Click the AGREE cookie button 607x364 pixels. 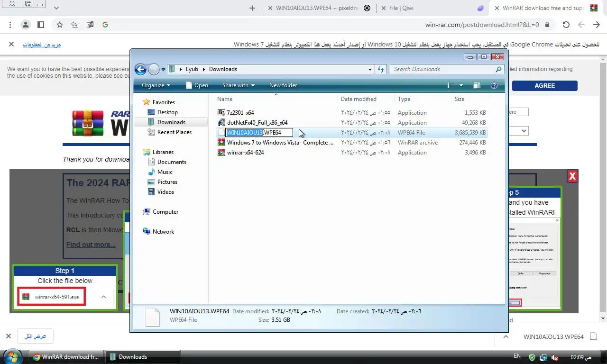coord(545,86)
